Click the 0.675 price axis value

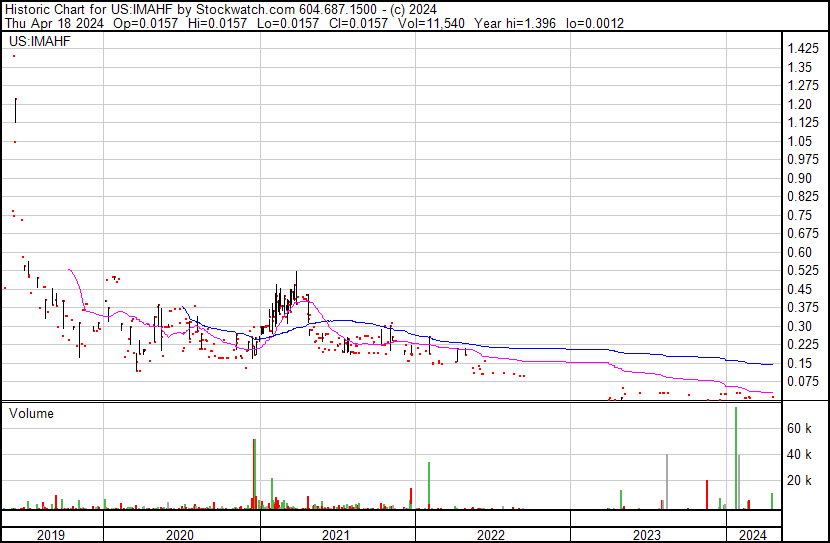point(803,233)
